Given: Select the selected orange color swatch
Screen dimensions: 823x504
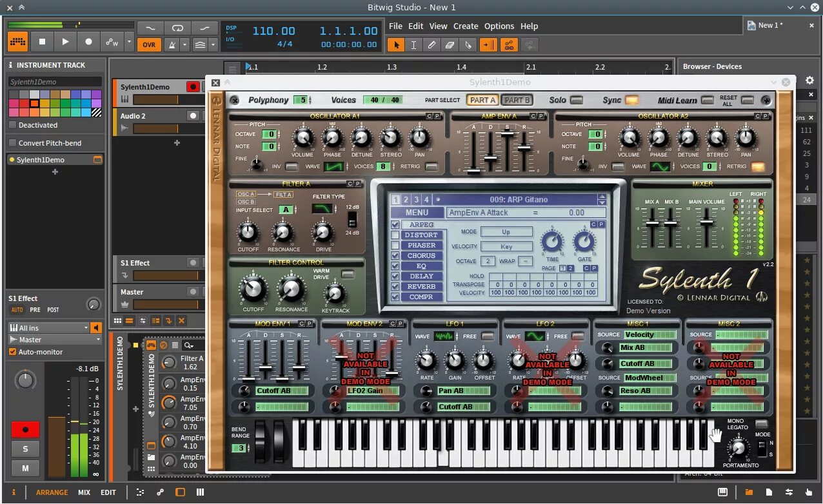Looking at the screenshot, I should pos(34,103).
